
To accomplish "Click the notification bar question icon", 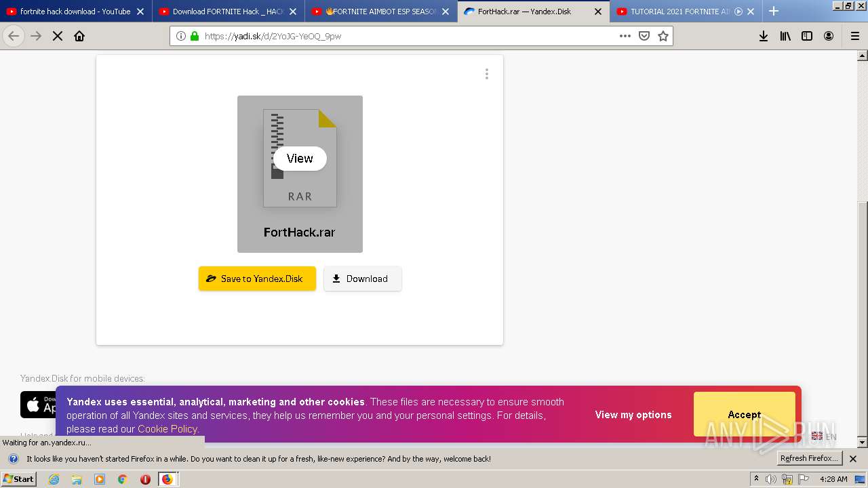I will 13,459.
